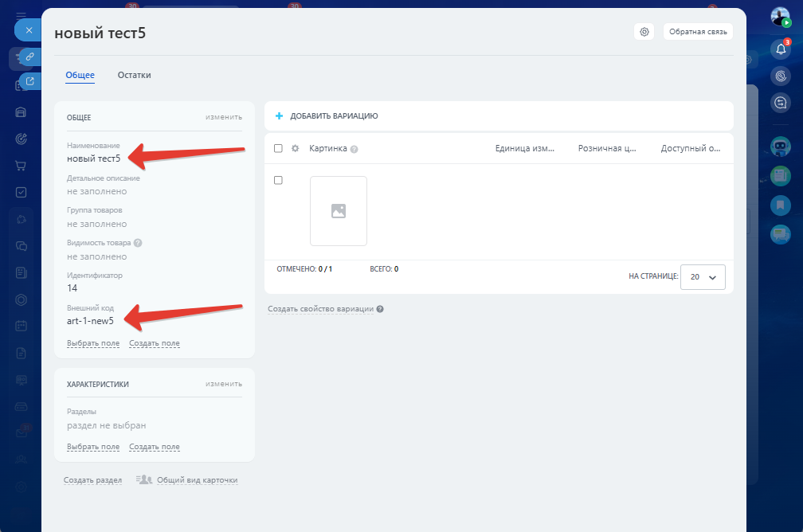This screenshot has width=803, height=532.
Task: Click Обратная связь button
Action: click(x=698, y=32)
